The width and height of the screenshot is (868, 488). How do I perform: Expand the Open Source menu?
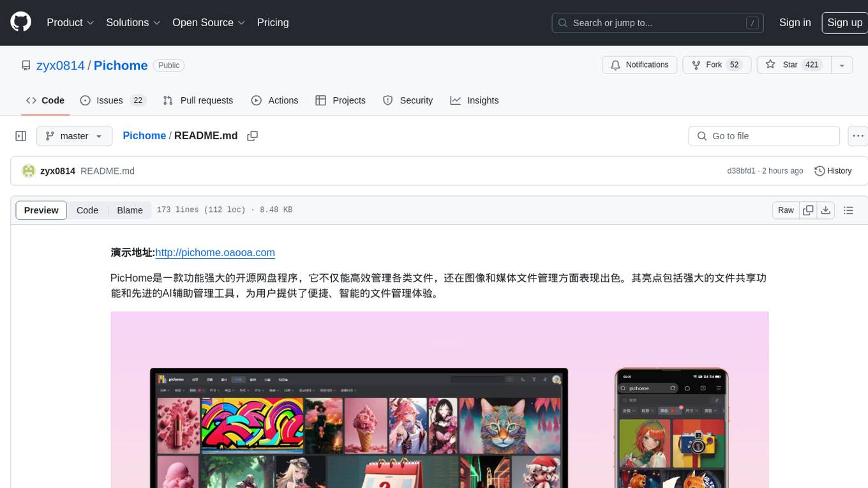(x=209, y=22)
